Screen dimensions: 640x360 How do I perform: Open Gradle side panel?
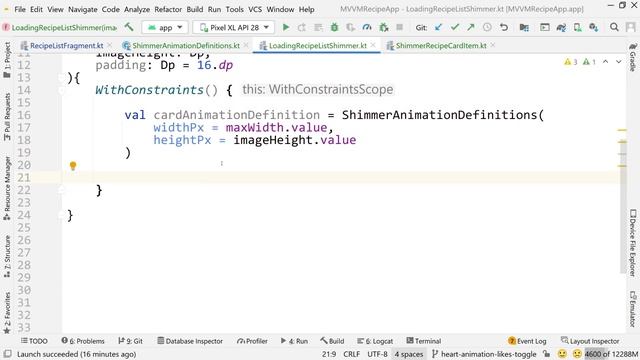(x=633, y=57)
